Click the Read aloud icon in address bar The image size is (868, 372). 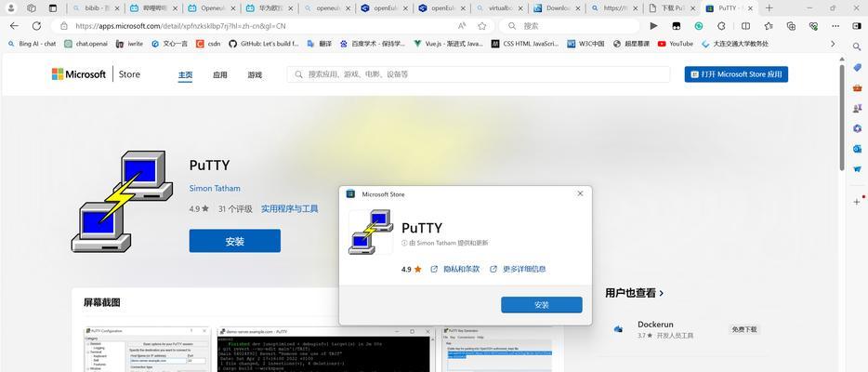[x=462, y=26]
